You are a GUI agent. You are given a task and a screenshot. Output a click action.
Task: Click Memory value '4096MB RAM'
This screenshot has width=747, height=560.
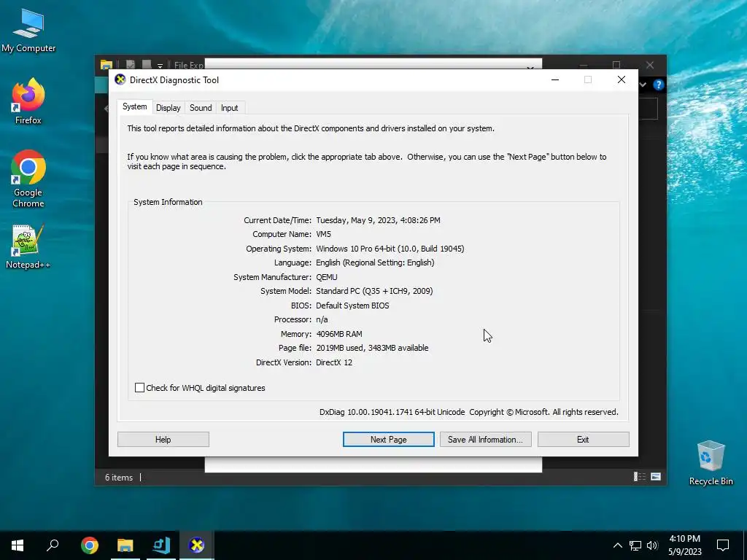point(339,334)
